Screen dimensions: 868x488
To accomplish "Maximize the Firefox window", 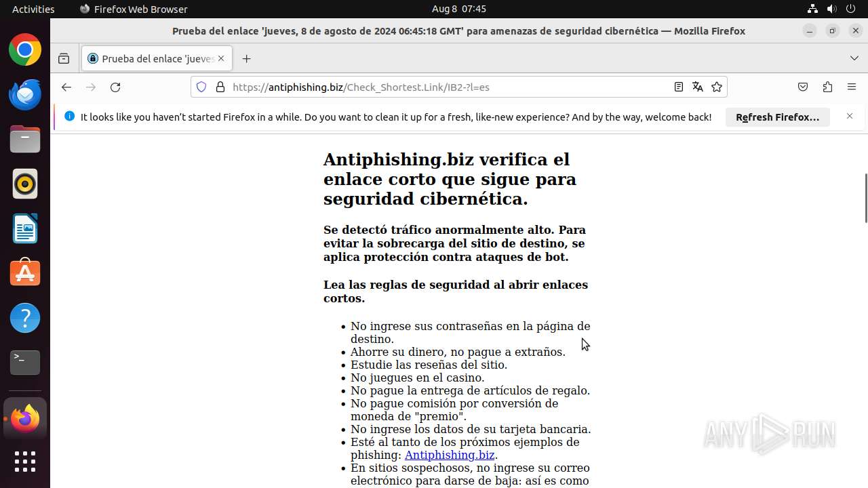I will coord(833,30).
